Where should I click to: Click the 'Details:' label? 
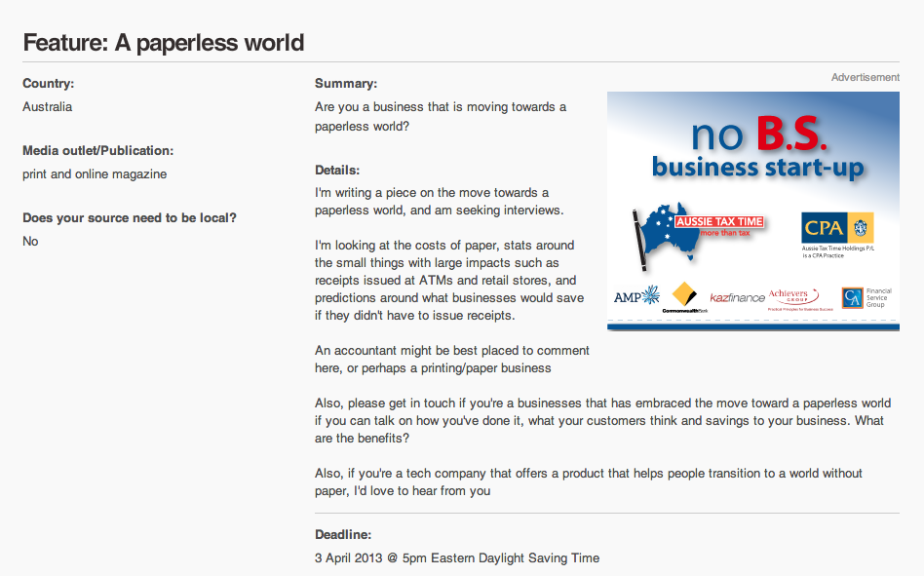point(337,171)
